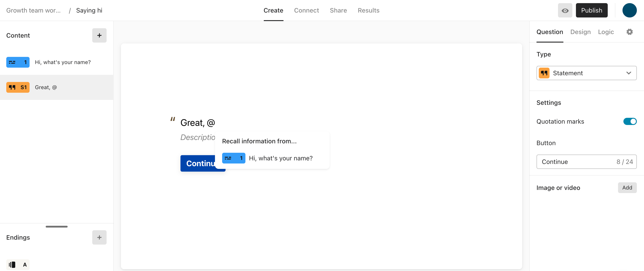This screenshot has height=271, width=644.
Task: Open the settings gear in right panel
Action: tap(629, 32)
